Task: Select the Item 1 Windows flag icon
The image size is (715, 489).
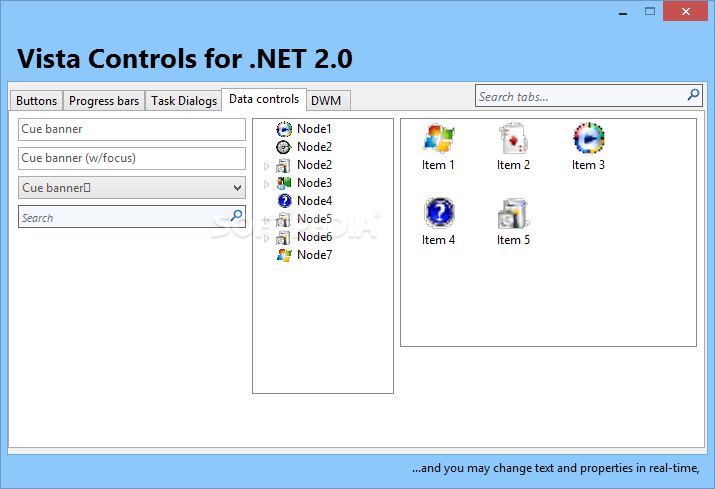Action: [x=438, y=138]
